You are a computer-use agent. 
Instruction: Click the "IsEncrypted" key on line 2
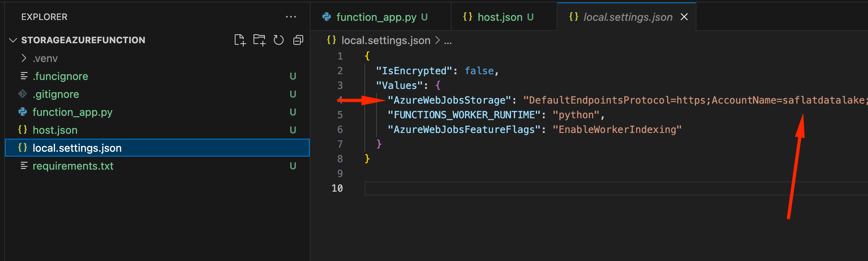[414, 71]
